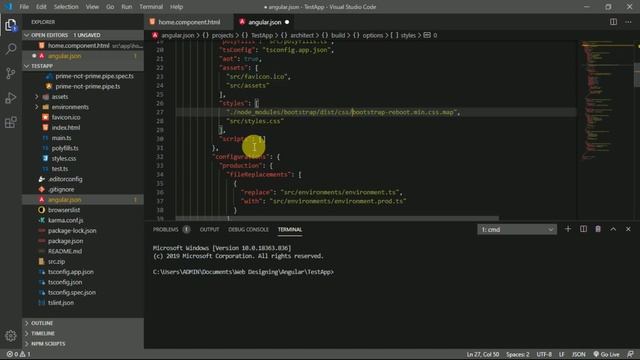Add a new terminal with plus icon

(568, 229)
